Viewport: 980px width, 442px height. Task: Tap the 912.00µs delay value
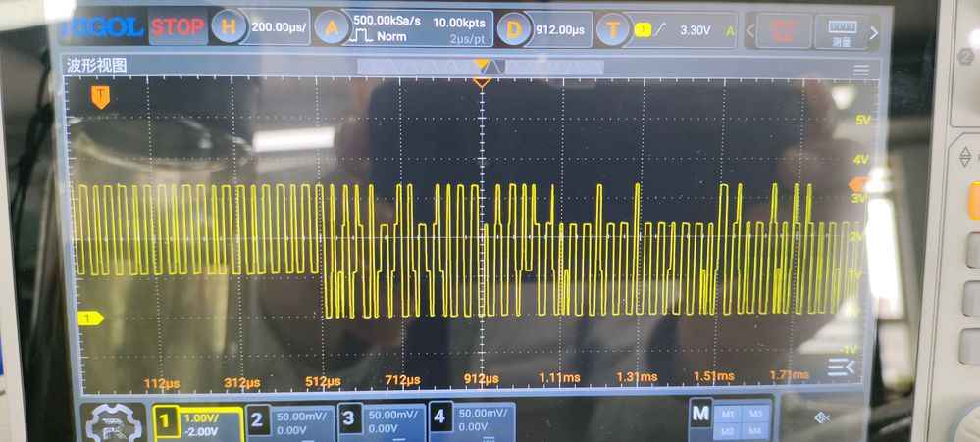(559, 30)
